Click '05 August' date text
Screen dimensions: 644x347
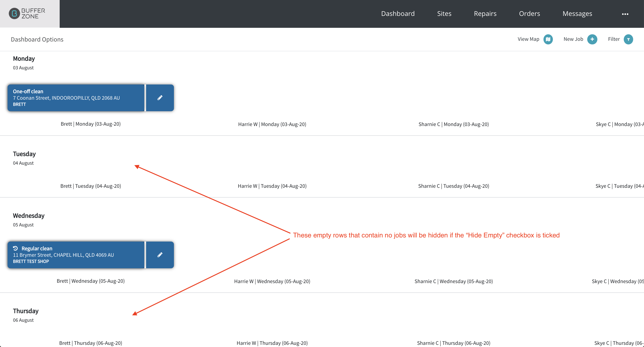point(23,225)
